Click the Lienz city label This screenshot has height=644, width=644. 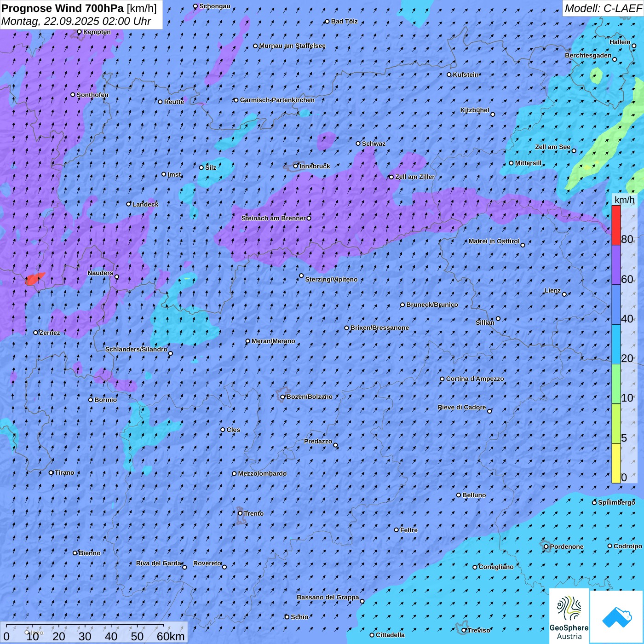[x=552, y=290]
